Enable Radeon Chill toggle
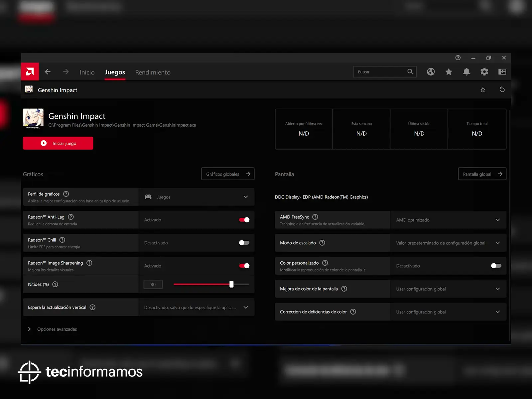 tap(244, 243)
